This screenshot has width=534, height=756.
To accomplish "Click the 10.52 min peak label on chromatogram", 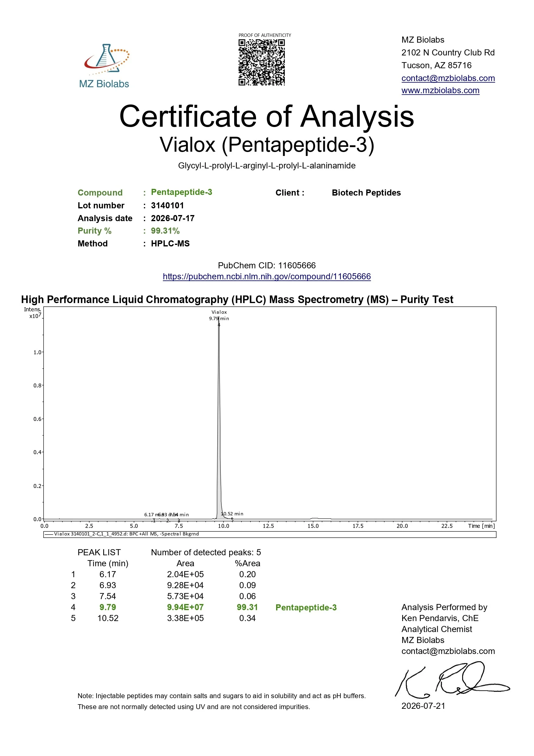I will tap(232, 514).
